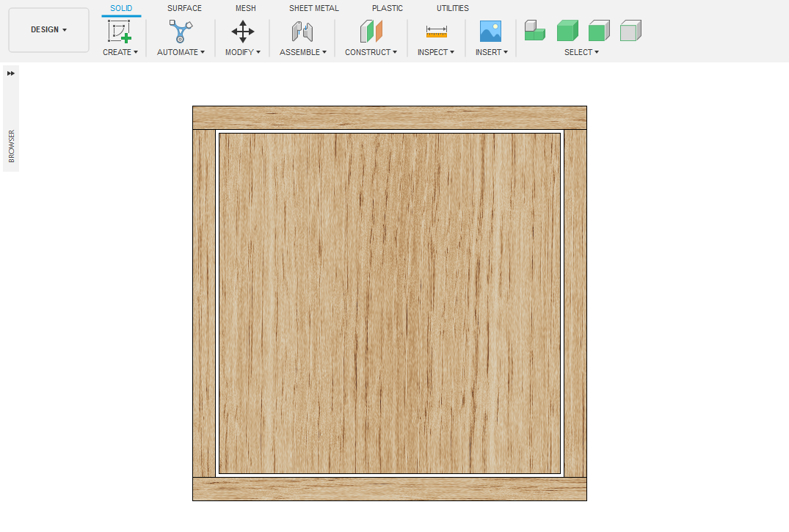Viewport: 789px width, 532px height.
Task: Expand the CREATE dropdown menu
Action: (x=120, y=52)
